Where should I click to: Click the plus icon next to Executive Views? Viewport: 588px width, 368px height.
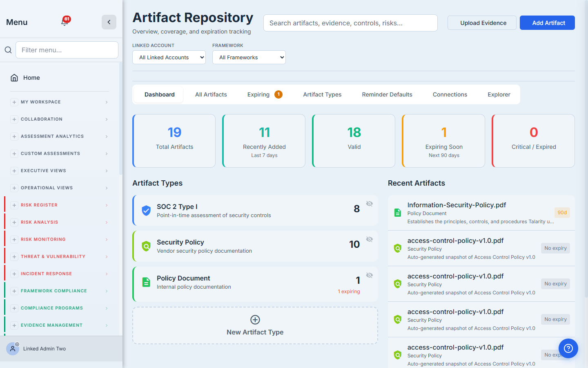14,171
